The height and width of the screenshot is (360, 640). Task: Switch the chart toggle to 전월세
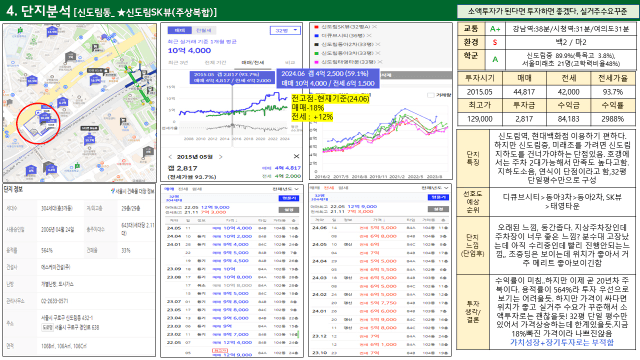(x=204, y=31)
